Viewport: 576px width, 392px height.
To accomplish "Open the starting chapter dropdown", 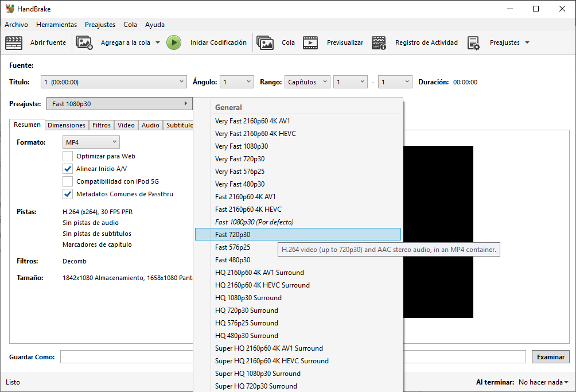I will pyautogui.click(x=351, y=82).
